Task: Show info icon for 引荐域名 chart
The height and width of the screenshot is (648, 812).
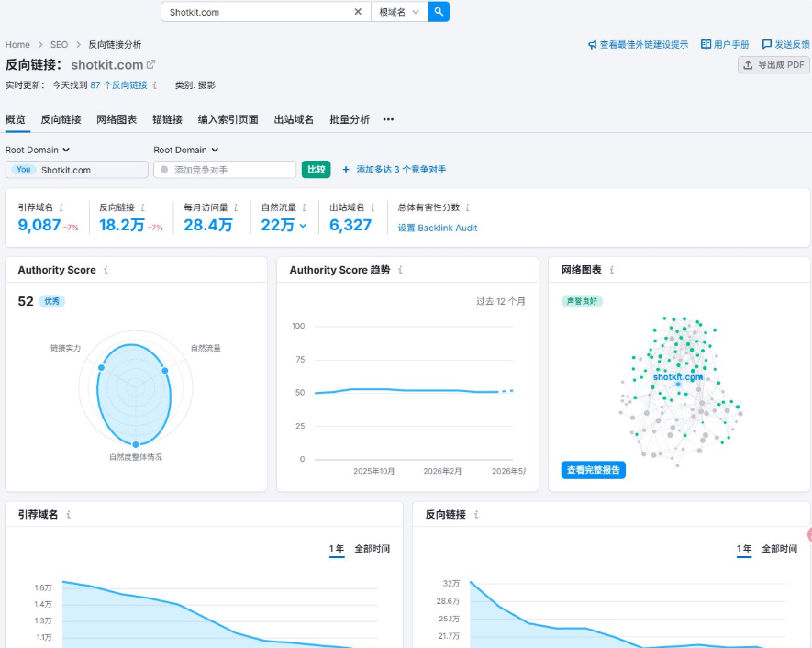Action: (x=69, y=515)
